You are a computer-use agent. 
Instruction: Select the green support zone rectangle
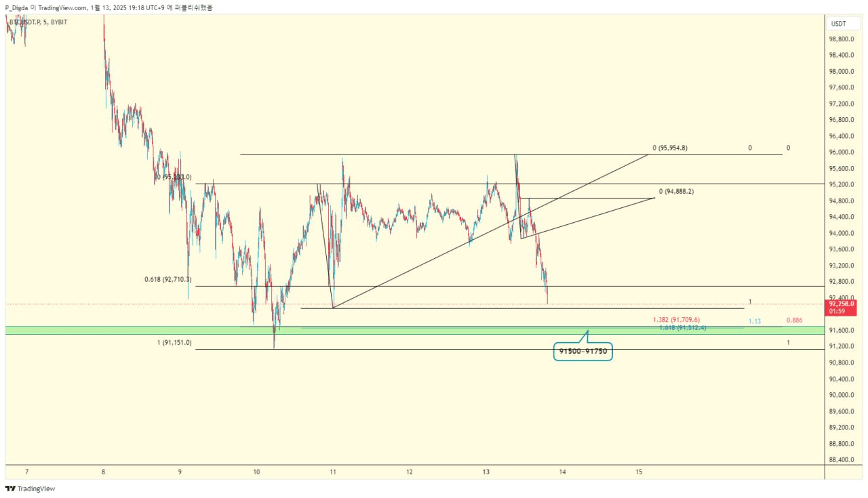415,330
